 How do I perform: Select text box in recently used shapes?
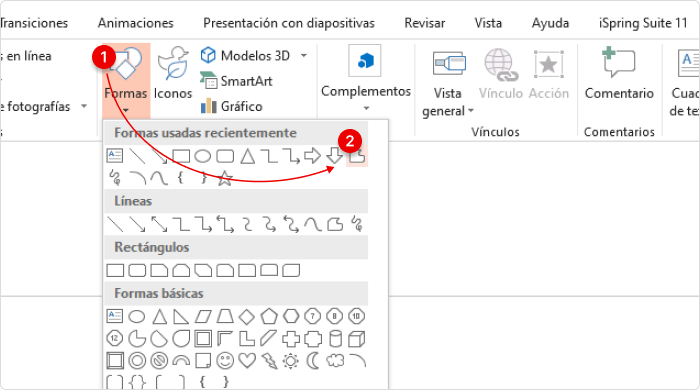pos(115,156)
